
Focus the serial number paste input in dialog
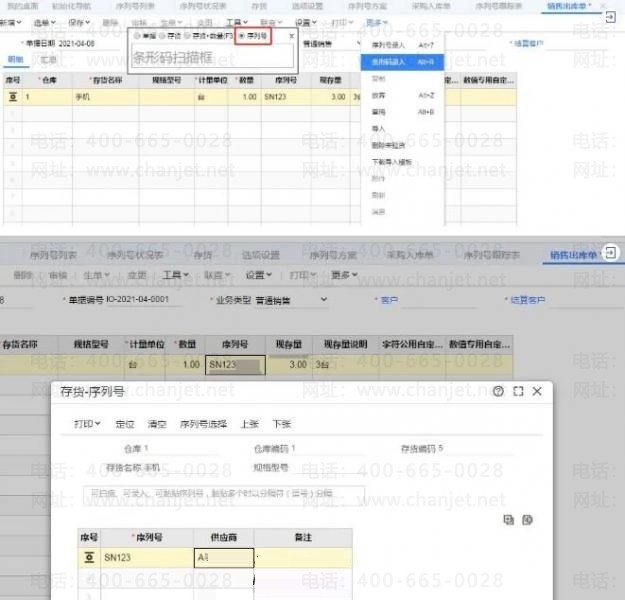(224, 494)
